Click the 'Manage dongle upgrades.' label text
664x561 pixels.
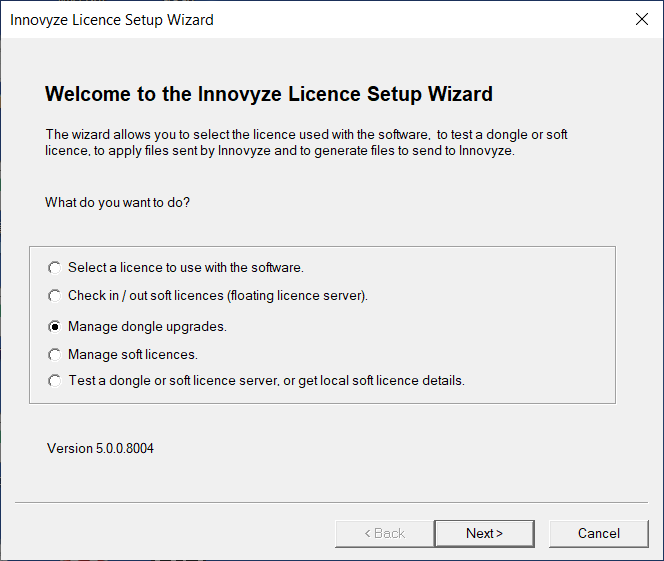tap(147, 327)
